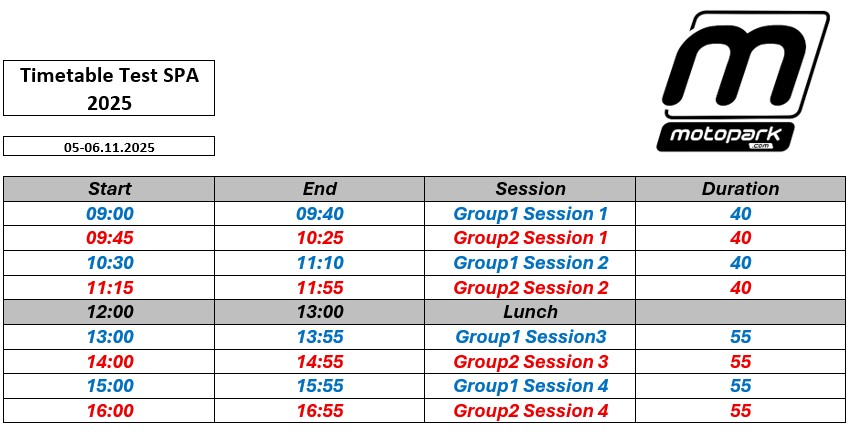Select the End column header
Screen dimensions: 853x433
319,189
